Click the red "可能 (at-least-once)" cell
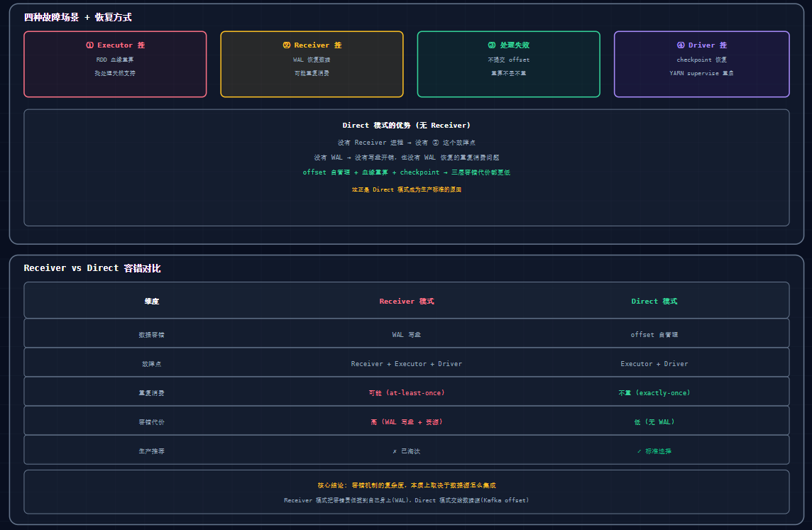 tap(407, 393)
